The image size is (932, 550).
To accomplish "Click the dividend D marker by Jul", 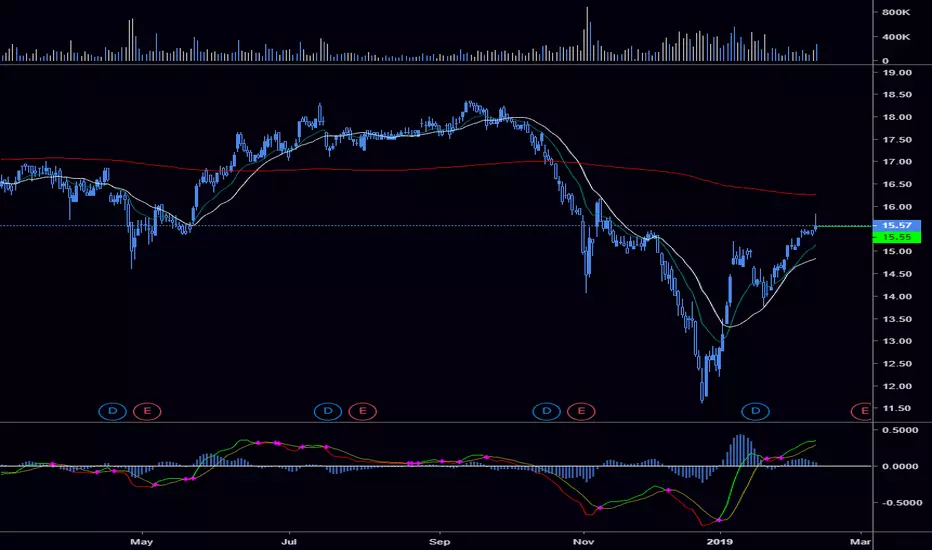I will 328,411.
